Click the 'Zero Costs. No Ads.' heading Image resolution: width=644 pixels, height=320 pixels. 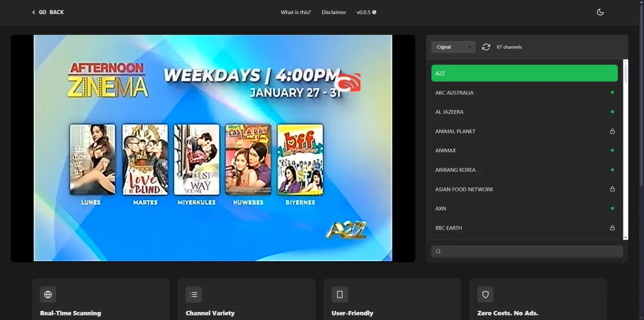(508, 313)
